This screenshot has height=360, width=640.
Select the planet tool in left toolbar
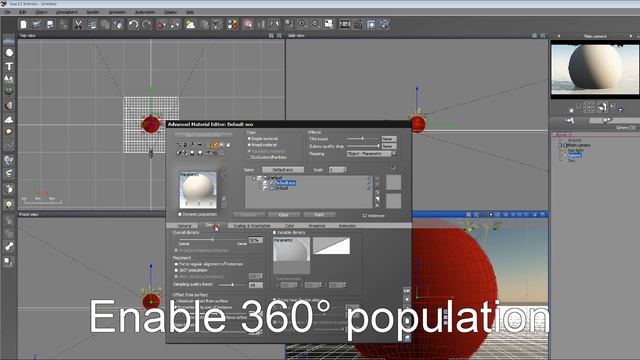[9, 132]
